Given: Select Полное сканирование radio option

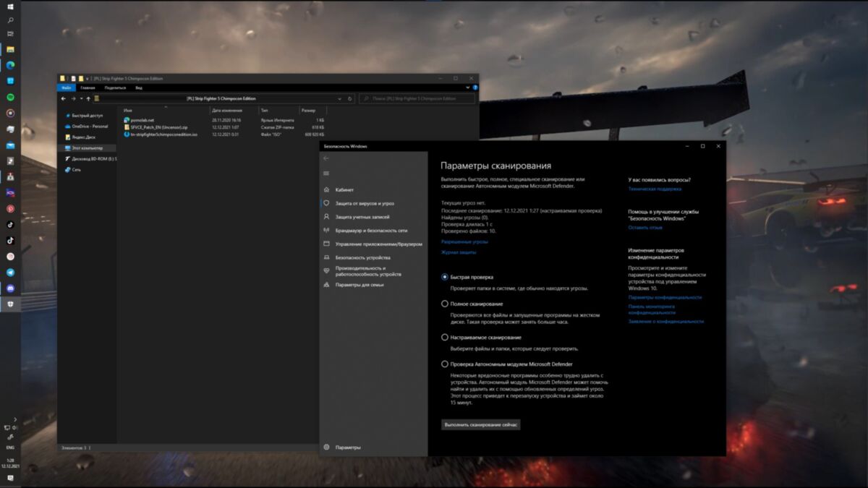Looking at the screenshot, I should (445, 304).
